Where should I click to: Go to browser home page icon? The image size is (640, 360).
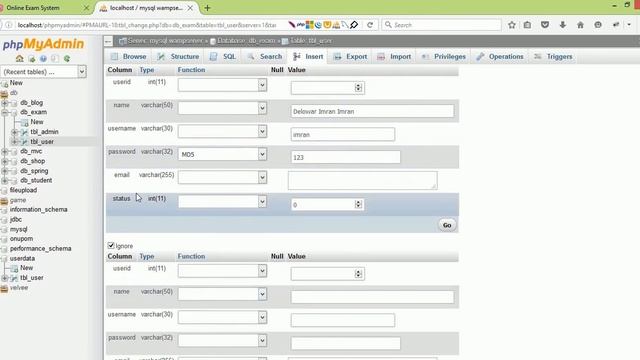pos(580,25)
